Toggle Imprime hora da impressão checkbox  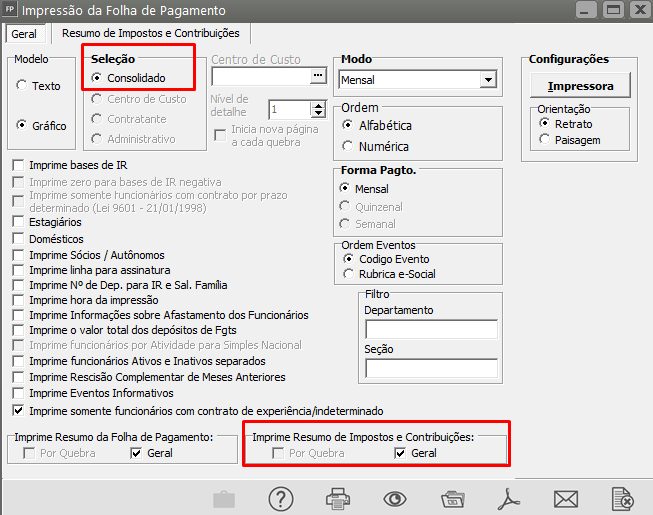tap(18, 300)
